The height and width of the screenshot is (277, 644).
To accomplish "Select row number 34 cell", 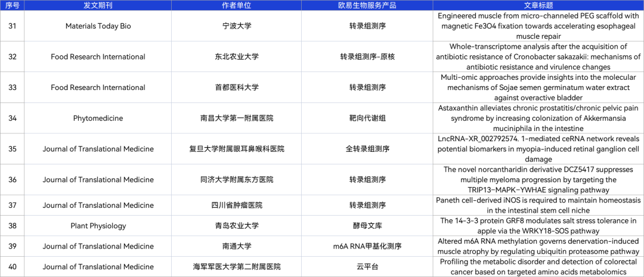I will click(x=13, y=118).
